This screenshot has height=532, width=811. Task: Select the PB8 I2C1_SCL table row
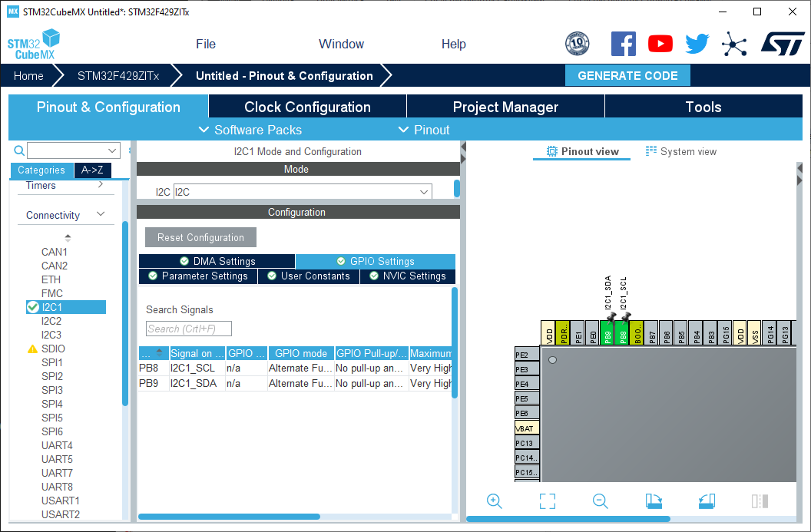(x=296, y=368)
